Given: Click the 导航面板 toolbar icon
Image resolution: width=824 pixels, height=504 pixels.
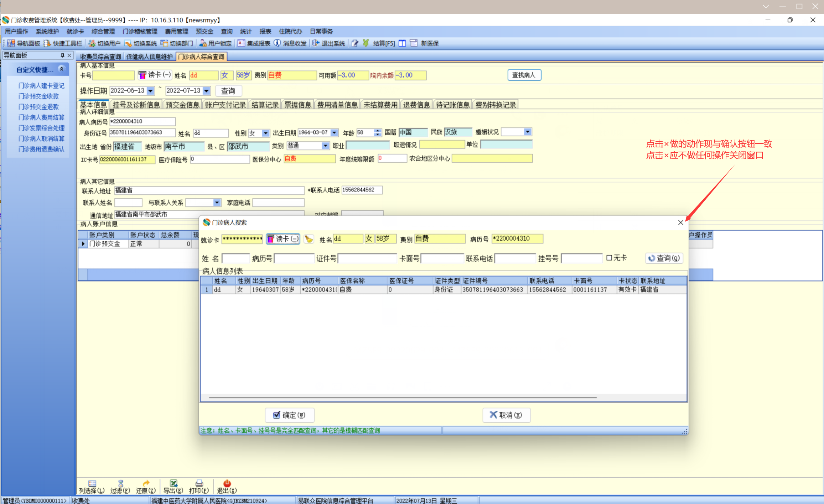Looking at the screenshot, I should 11,43.
